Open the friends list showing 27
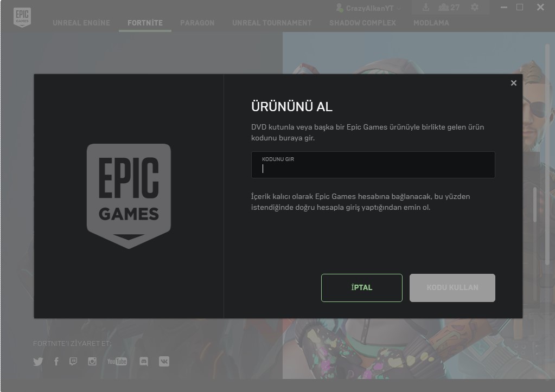This screenshot has height=392, width=555. click(449, 8)
